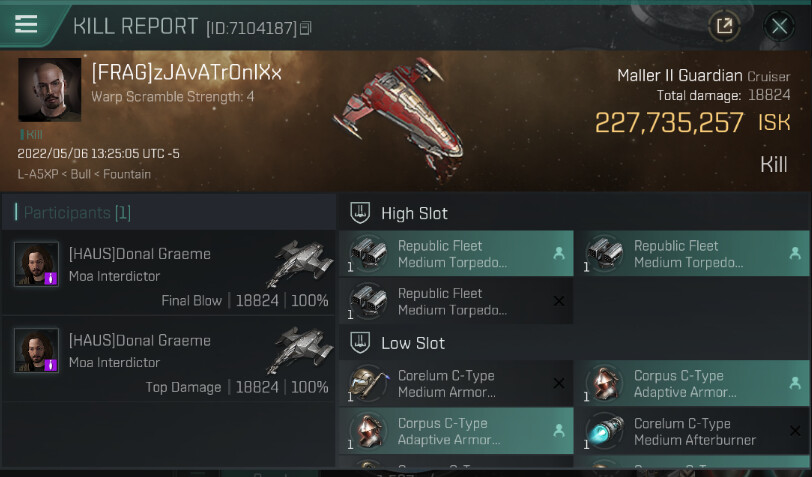
Task: Open zJAvATrOnIXx pilot portrait
Action: (x=50, y=90)
